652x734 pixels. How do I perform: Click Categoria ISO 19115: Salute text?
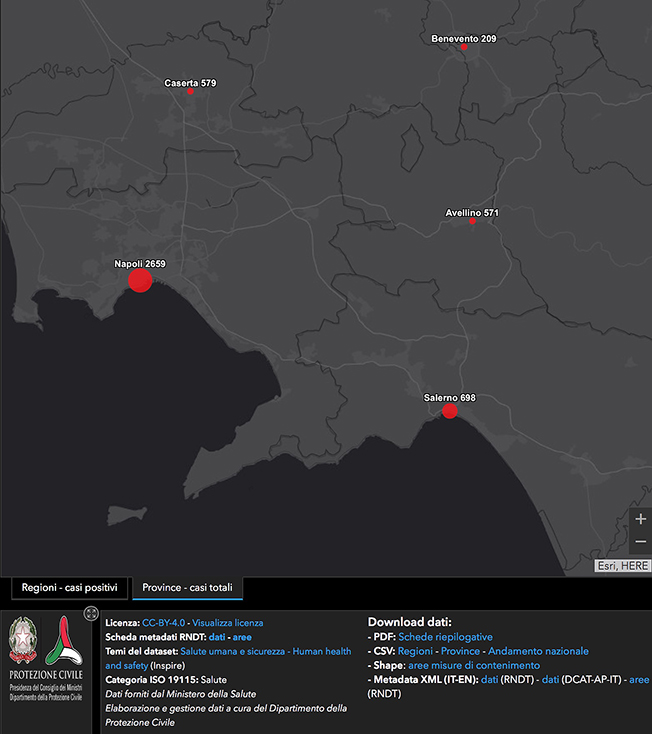pos(166,680)
